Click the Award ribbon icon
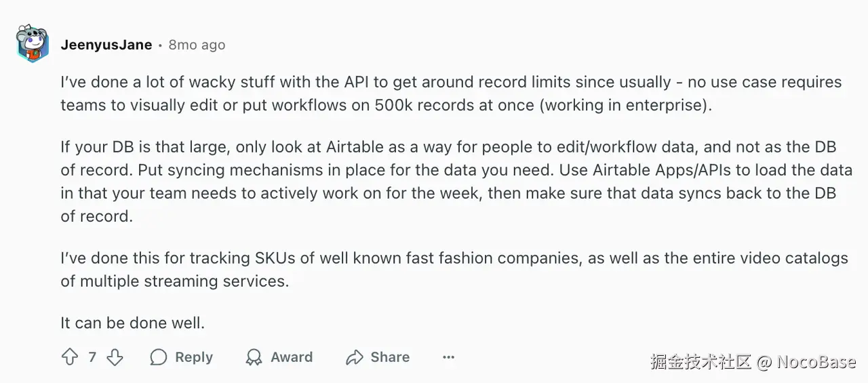The height and width of the screenshot is (383, 868). tap(254, 357)
